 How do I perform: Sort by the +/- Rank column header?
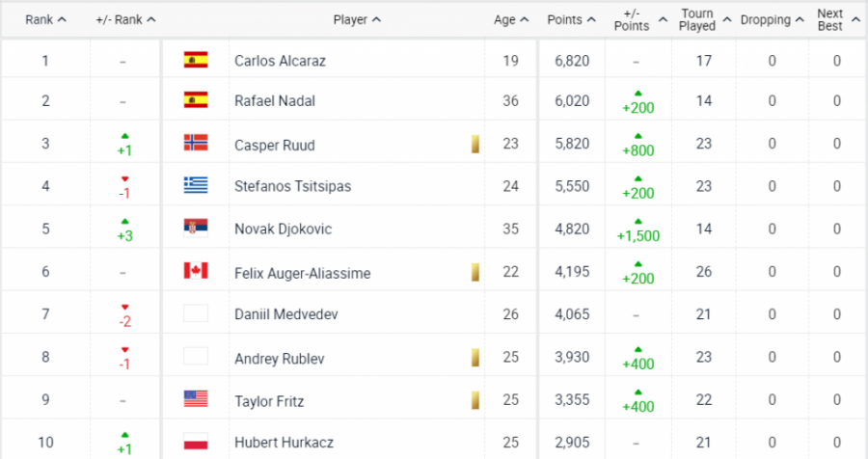click(x=126, y=19)
